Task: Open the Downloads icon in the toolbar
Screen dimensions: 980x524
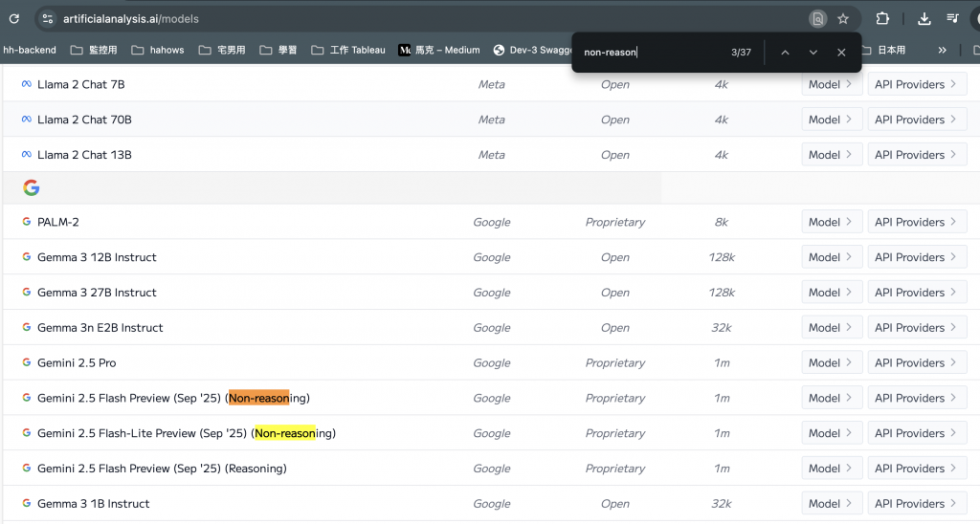Action: coord(924,19)
